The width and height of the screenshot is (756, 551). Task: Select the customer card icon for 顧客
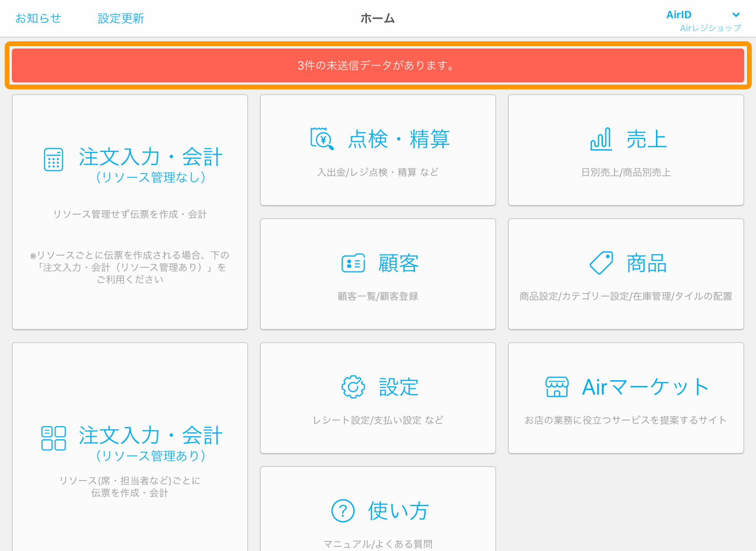pyautogui.click(x=353, y=263)
